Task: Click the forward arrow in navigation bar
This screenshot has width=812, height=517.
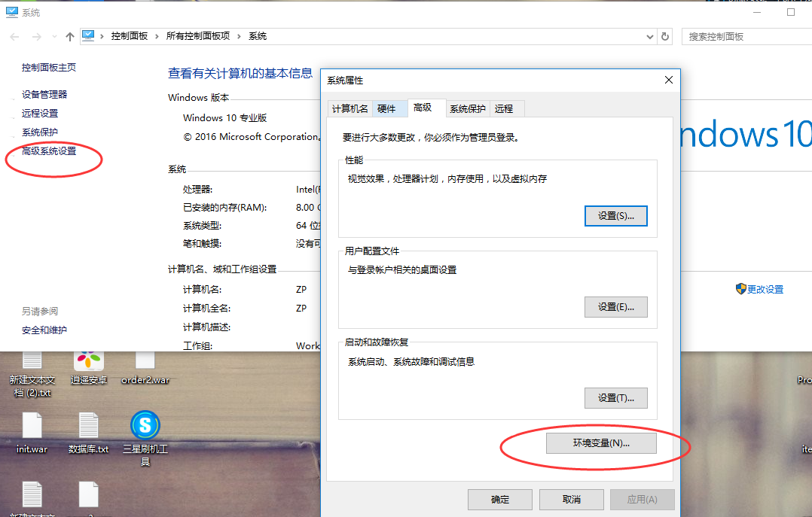Action: click(36, 37)
